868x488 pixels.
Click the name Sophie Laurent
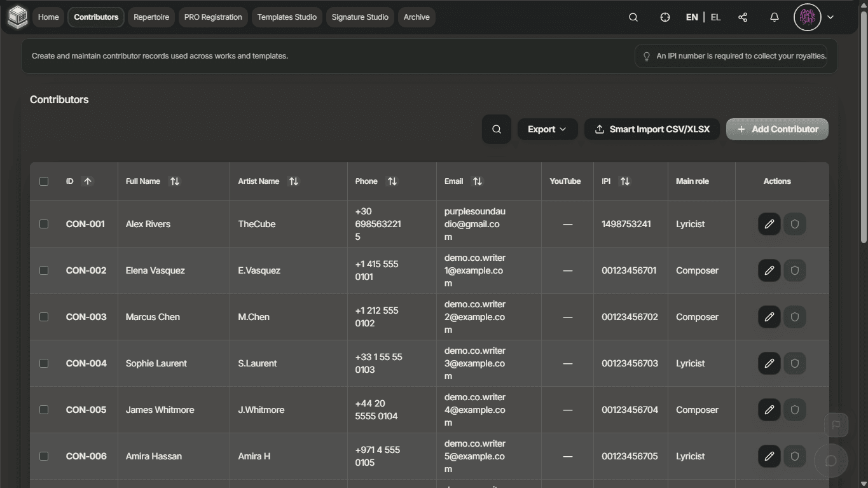(156, 363)
